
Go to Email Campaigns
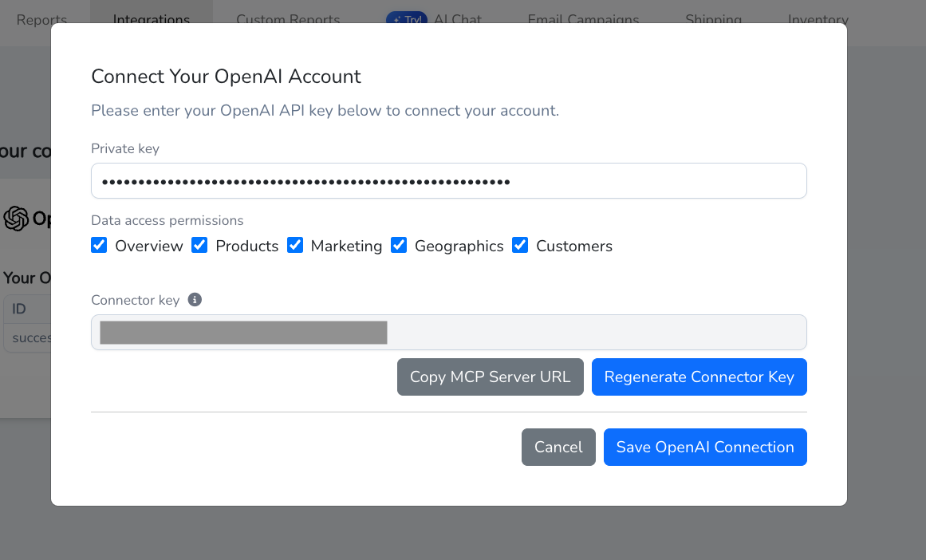pyautogui.click(x=583, y=19)
